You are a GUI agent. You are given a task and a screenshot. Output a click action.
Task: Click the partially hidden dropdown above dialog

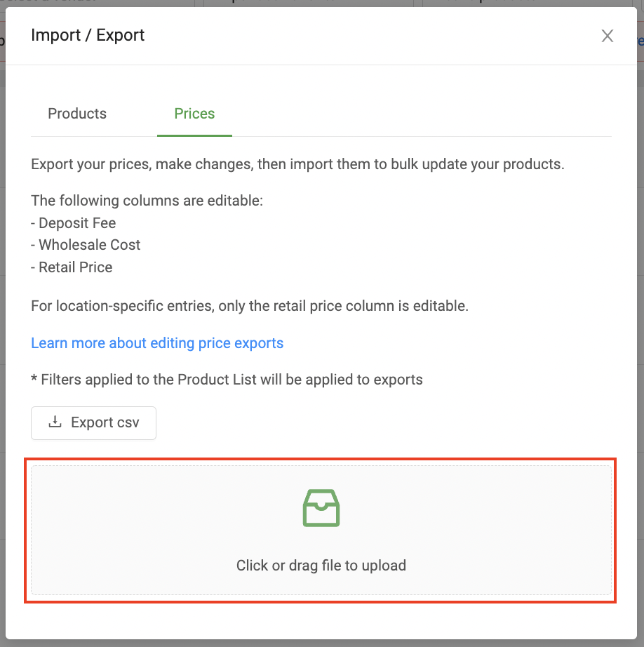pyautogui.click(x=98, y=2)
